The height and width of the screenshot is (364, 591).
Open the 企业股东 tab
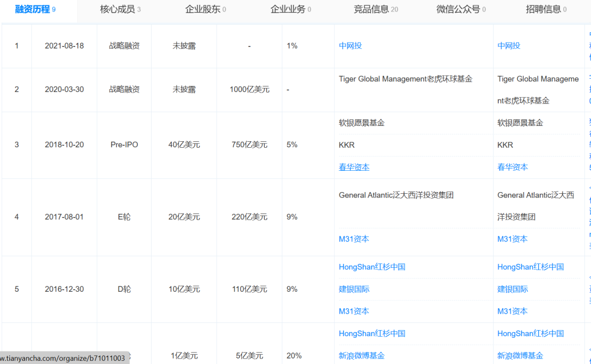click(x=205, y=9)
